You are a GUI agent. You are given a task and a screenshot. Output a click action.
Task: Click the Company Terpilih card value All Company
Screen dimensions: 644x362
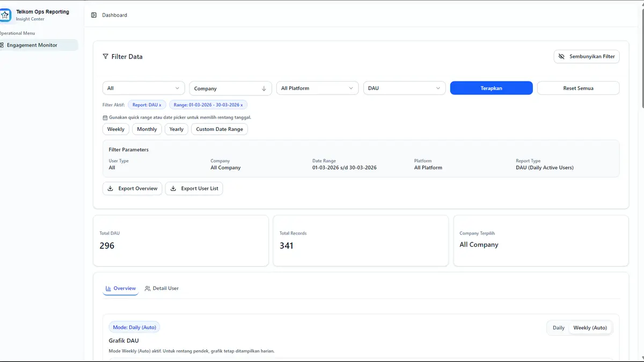point(479,245)
